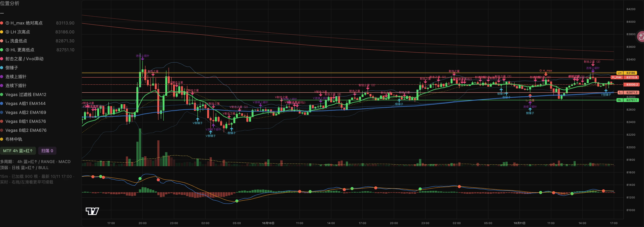
Task: Click the 多周期 4h 蓝>红↑ status line
Action: (x=35, y=165)
